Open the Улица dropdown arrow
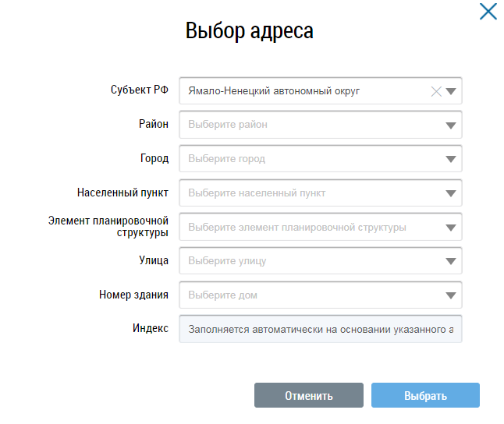 451,261
